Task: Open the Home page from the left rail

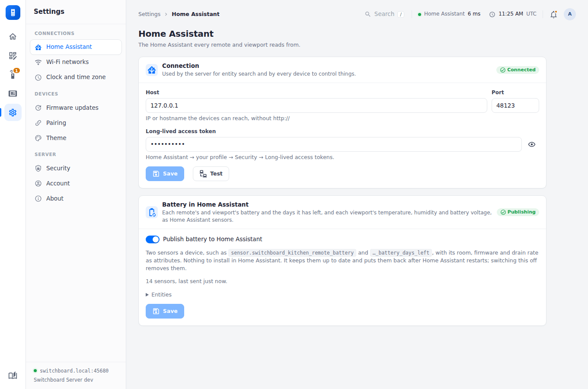Action: point(13,36)
